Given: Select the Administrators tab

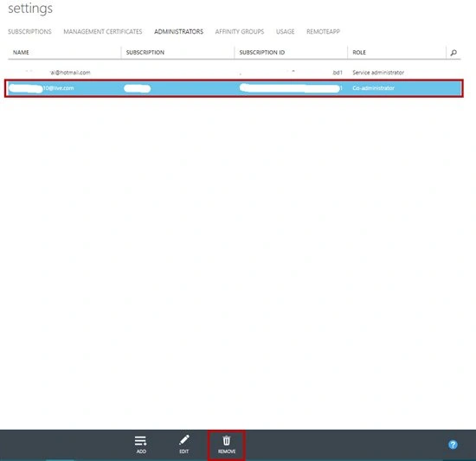Looking at the screenshot, I should (178, 31).
